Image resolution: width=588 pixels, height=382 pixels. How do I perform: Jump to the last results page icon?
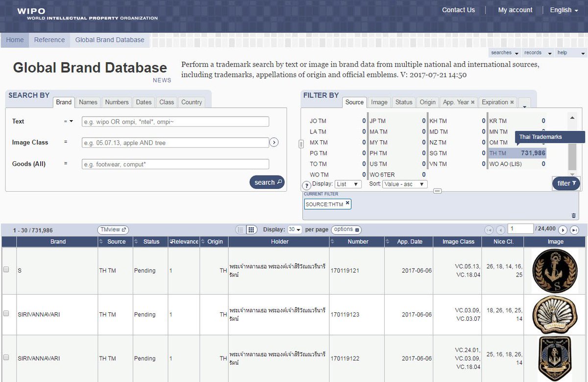coord(575,230)
